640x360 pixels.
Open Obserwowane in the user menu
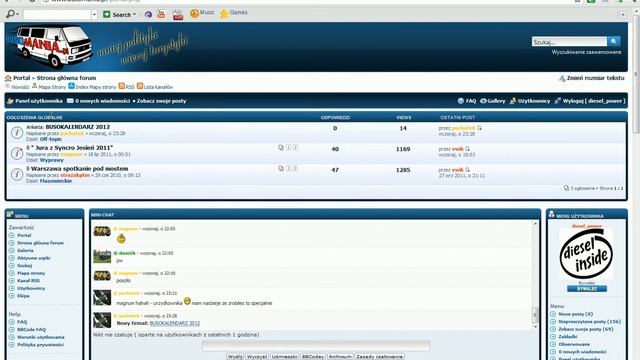point(574,344)
